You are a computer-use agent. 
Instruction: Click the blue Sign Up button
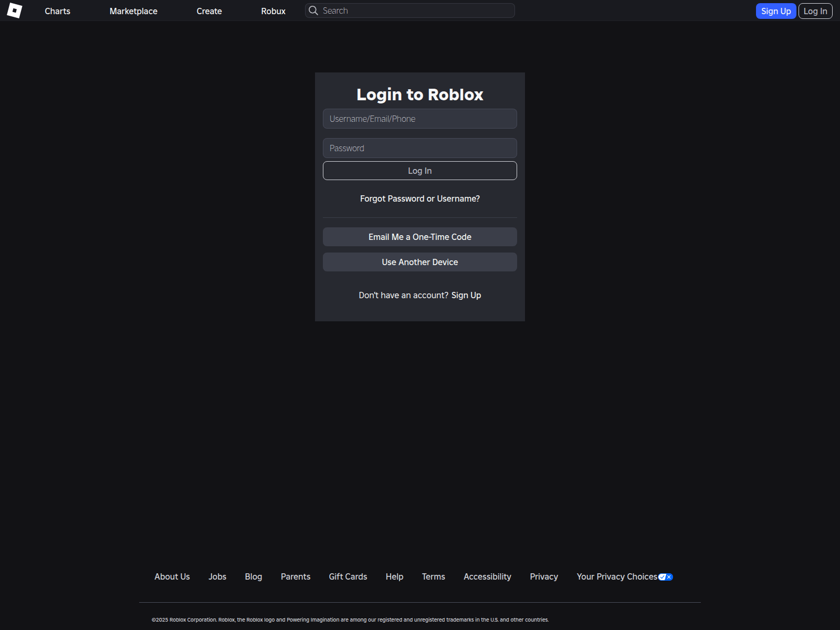point(776,11)
